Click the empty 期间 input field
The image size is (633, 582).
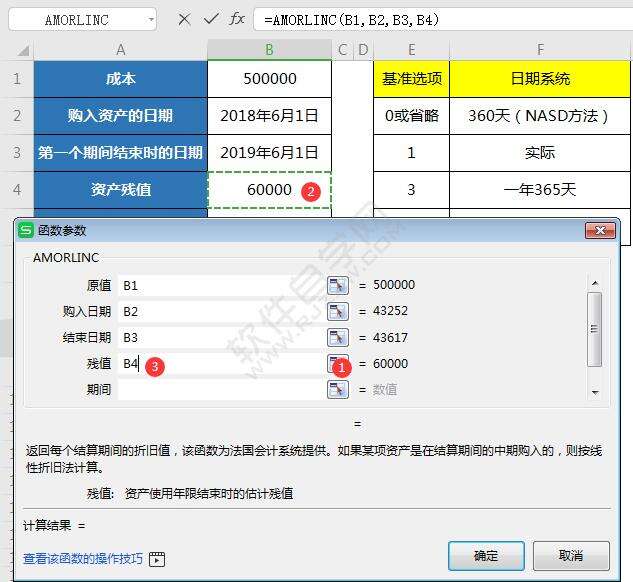[x=221, y=389]
